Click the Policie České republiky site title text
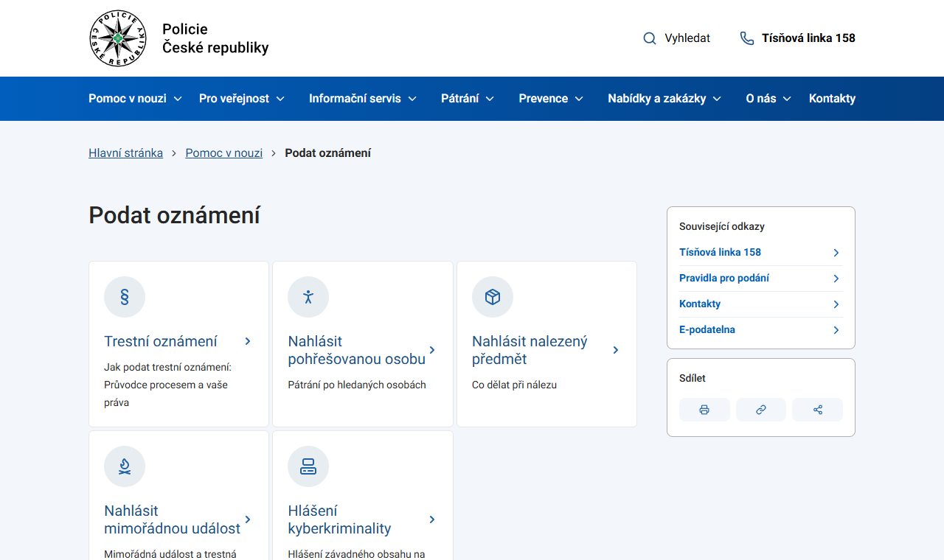The height and width of the screenshot is (560, 944). click(215, 38)
